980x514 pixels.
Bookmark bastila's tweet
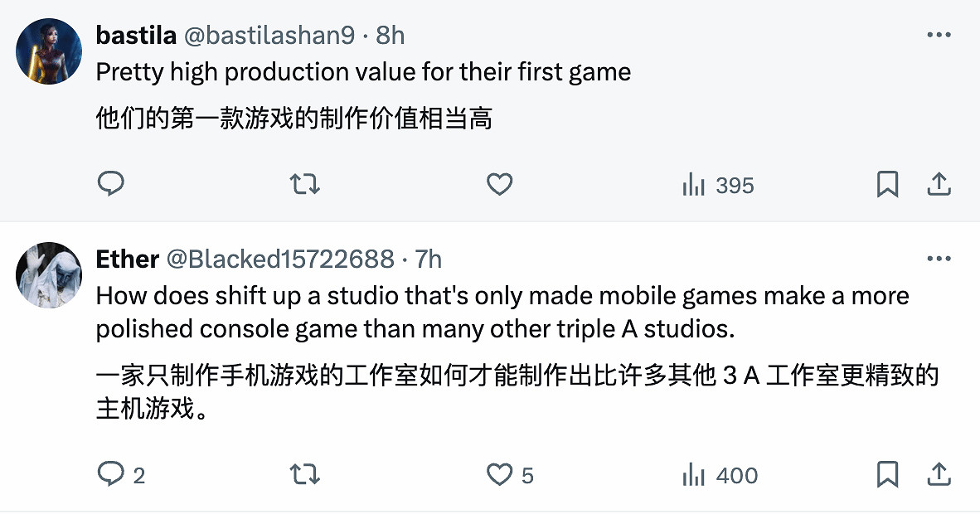tap(887, 184)
